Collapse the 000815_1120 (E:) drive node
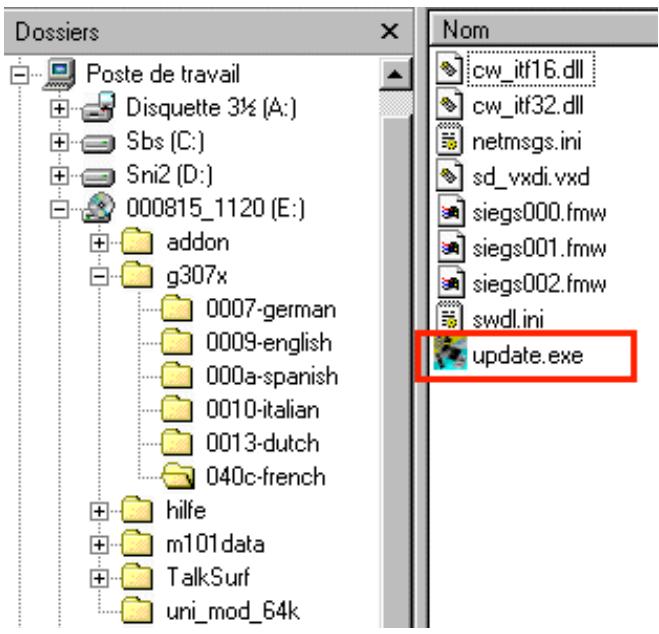Viewport: 659px width, 634px height. (x=59, y=209)
